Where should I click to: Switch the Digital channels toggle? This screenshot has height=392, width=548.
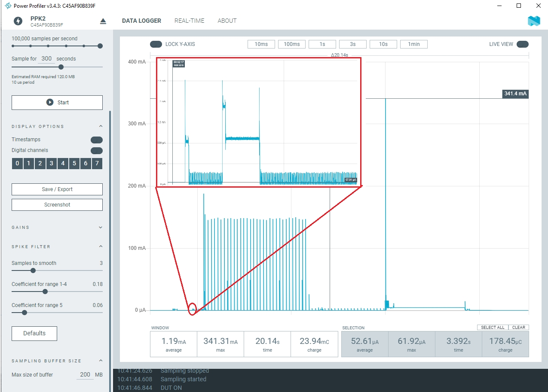coord(97,151)
